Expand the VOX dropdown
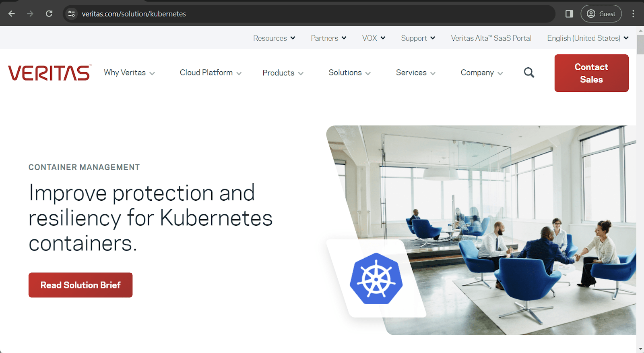Image resolution: width=644 pixels, height=353 pixels. [374, 38]
